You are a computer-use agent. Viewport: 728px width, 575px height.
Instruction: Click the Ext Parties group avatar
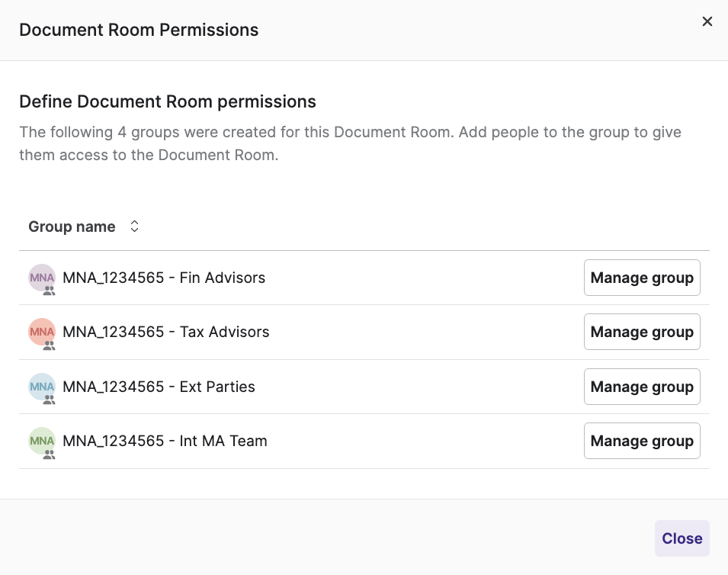pos(42,387)
